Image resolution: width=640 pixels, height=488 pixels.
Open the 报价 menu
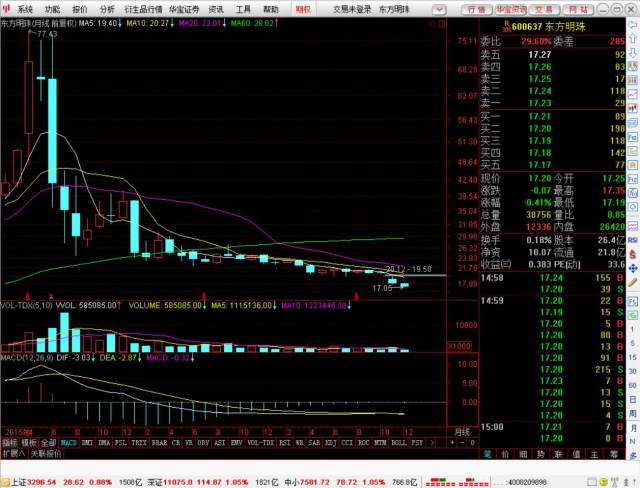[80, 9]
